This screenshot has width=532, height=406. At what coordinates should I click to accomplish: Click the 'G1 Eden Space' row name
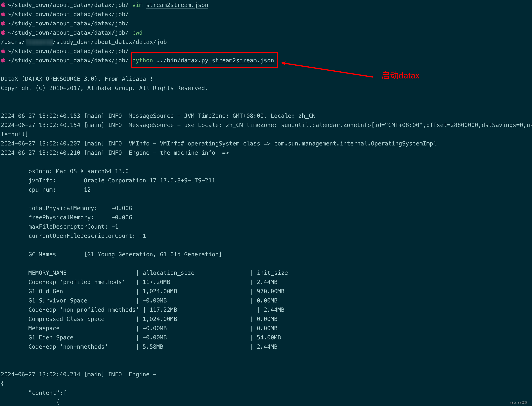click(51, 338)
